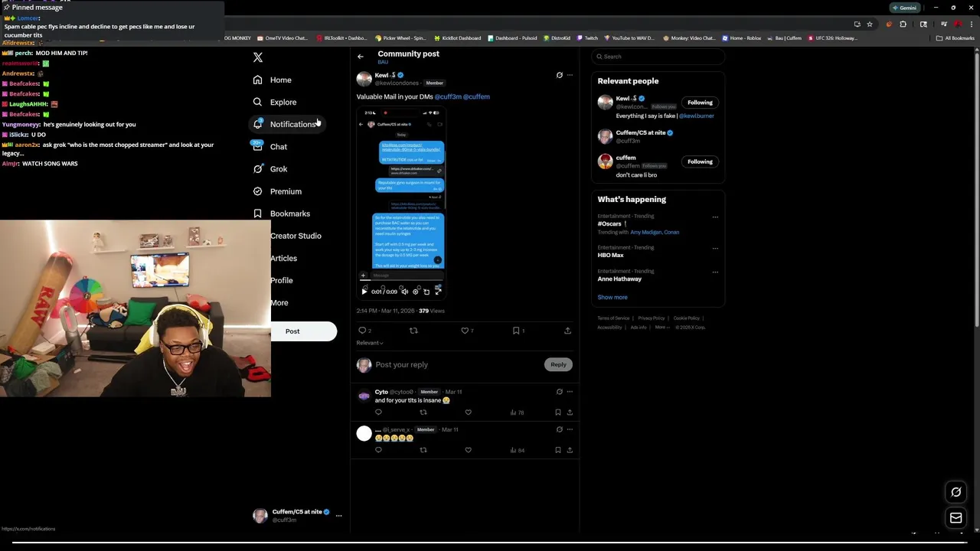
Task: Open video settings gear icon
Action: (416, 292)
